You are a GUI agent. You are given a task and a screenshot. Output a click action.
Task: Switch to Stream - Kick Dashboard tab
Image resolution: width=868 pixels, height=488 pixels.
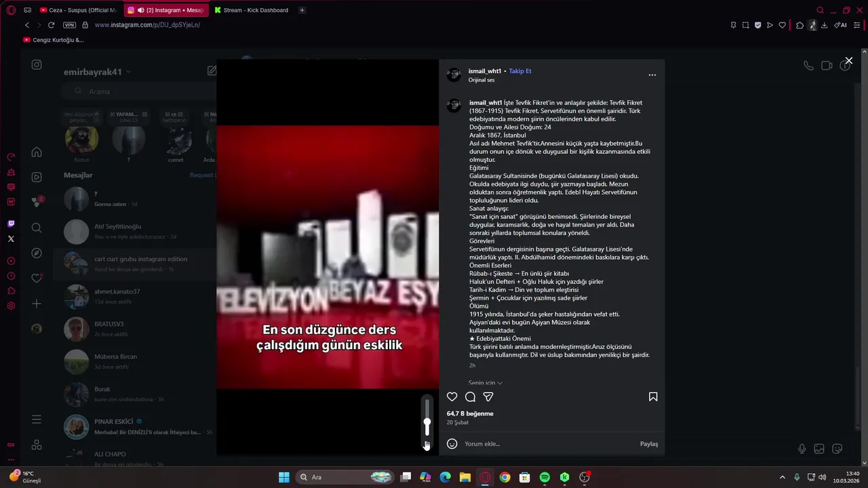tap(252, 10)
